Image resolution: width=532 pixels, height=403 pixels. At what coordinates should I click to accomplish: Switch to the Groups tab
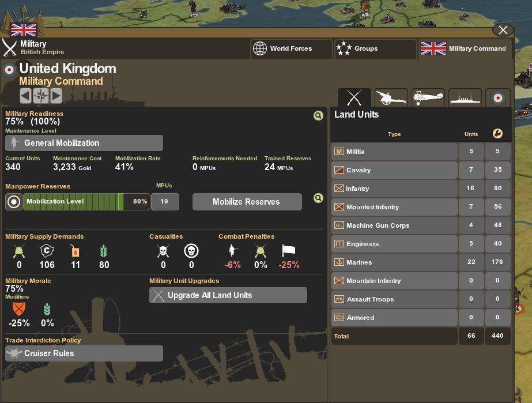[x=375, y=48]
